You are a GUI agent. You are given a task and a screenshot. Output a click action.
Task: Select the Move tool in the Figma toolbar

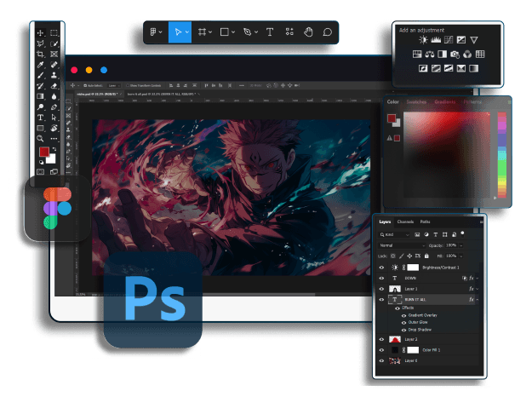click(178, 32)
